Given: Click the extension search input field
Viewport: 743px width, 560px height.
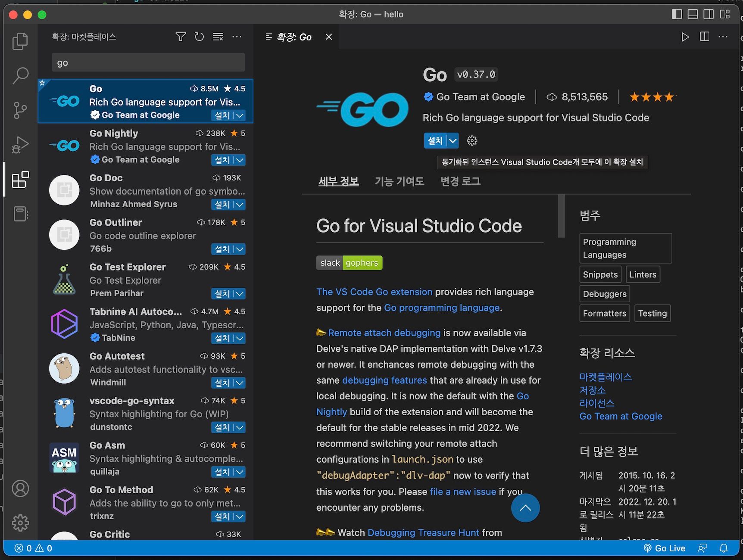Looking at the screenshot, I should [x=148, y=63].
